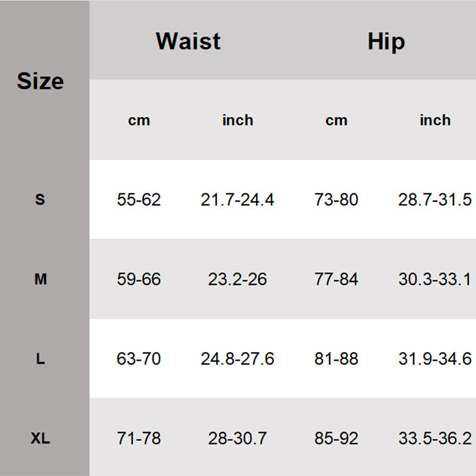476x476 pixels.
Task: Click the 23.2-26 waist inch value
Action: coord(237,279)
